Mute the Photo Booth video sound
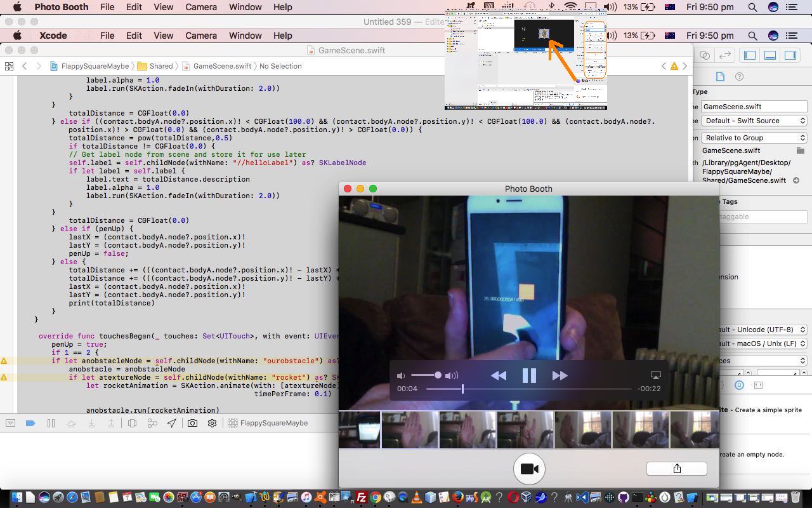This screenshot has width=812, height=508. pyautogui.click(x=400, y=375)
